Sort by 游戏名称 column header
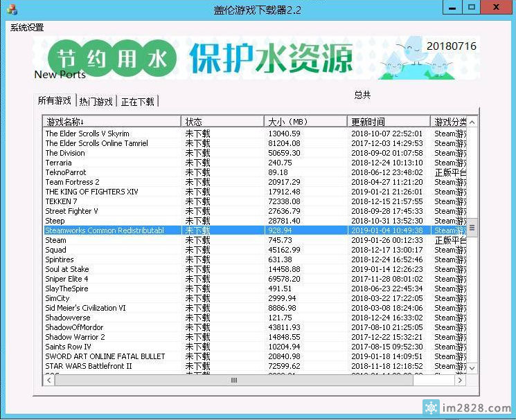516x420 pixels. pyautogui.click(x=112, y=122)
